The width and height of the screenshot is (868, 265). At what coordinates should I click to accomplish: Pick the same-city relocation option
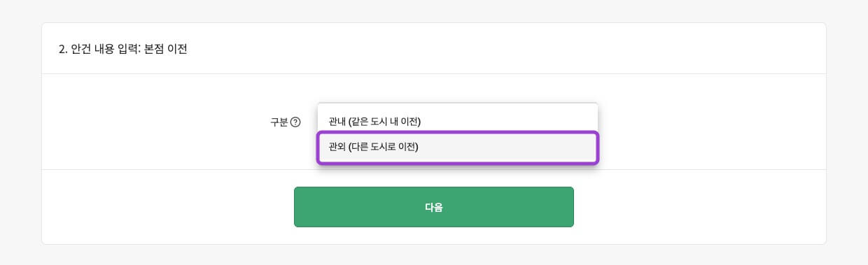click(x=458, y=121)
